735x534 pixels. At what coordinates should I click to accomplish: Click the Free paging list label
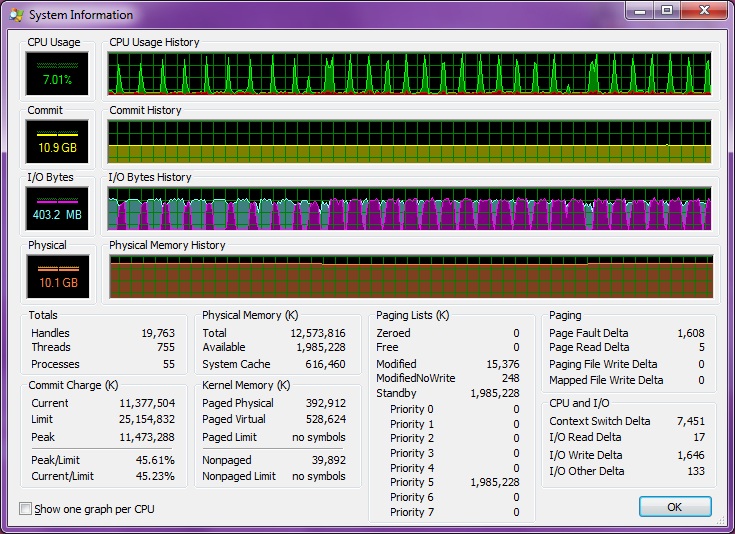pos(387,347)
